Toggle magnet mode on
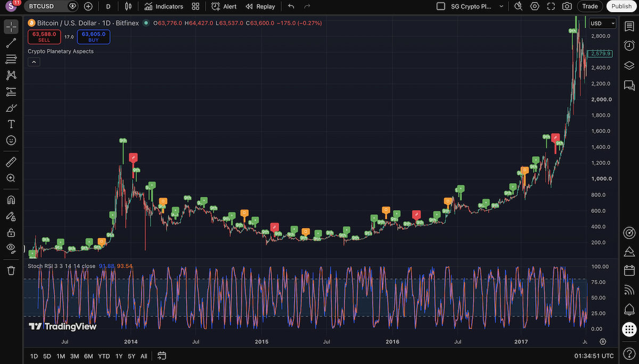639x364 pixels. (11, 200)
